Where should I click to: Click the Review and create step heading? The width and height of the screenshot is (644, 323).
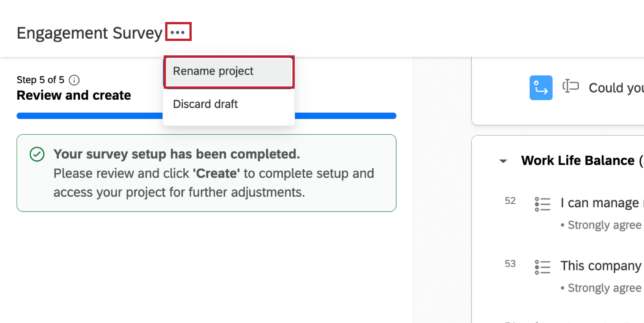pyautogui.click(x=73, y=95)
